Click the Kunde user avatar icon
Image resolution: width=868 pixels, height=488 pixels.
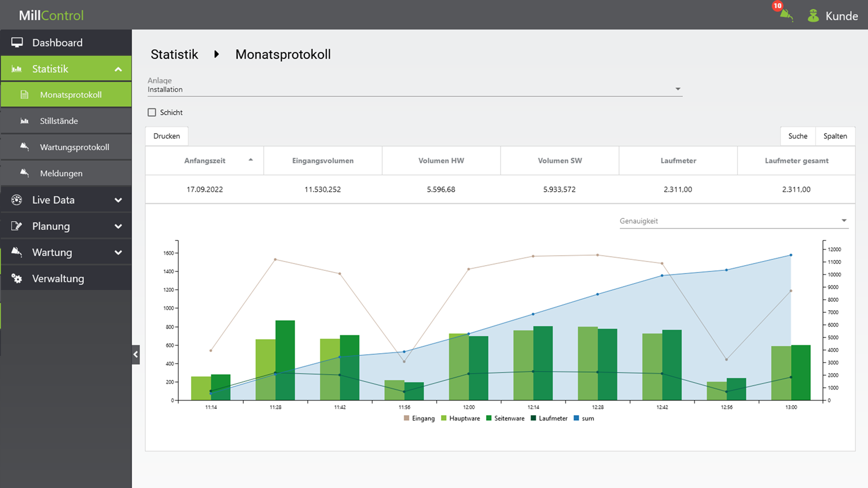coord(813,16)
